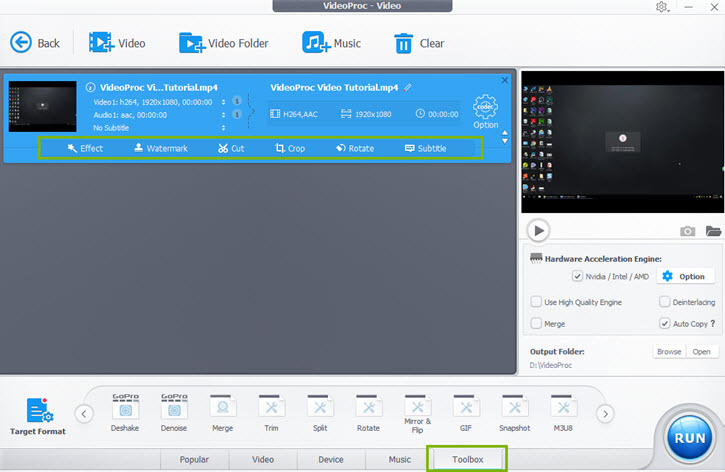Click the Deshake toolbox icon
The image size is (725, 472).
[x=125, y=410]
